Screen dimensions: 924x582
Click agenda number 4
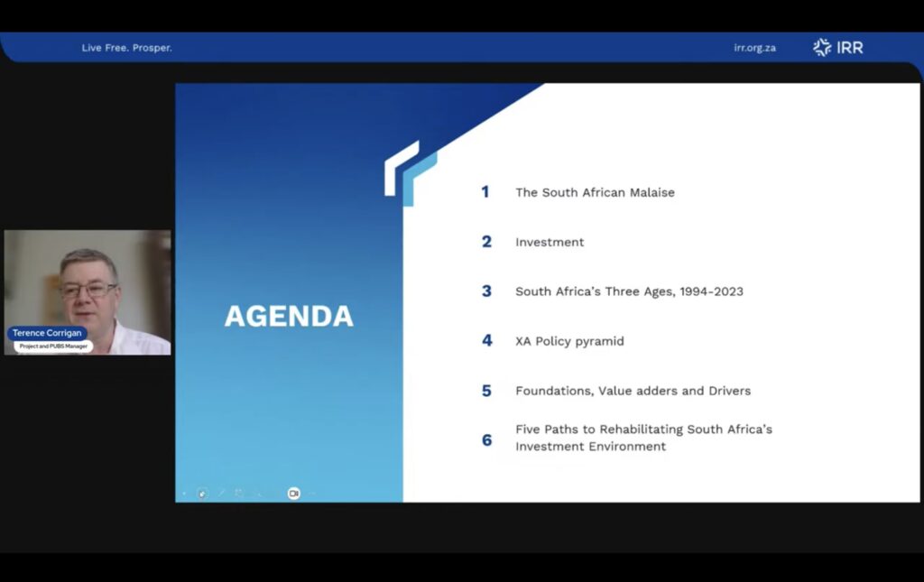[486, 340]
